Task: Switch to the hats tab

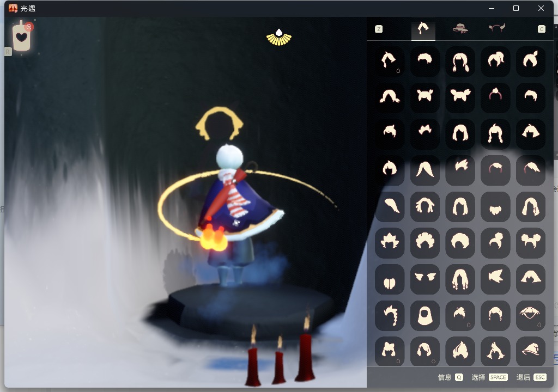Action: [460, 28]
